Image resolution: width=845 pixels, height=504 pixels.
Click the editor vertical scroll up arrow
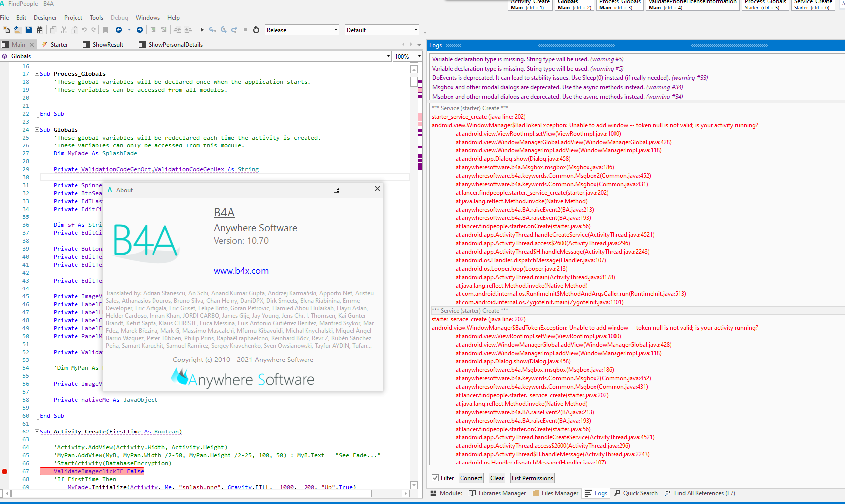point(414,69)
